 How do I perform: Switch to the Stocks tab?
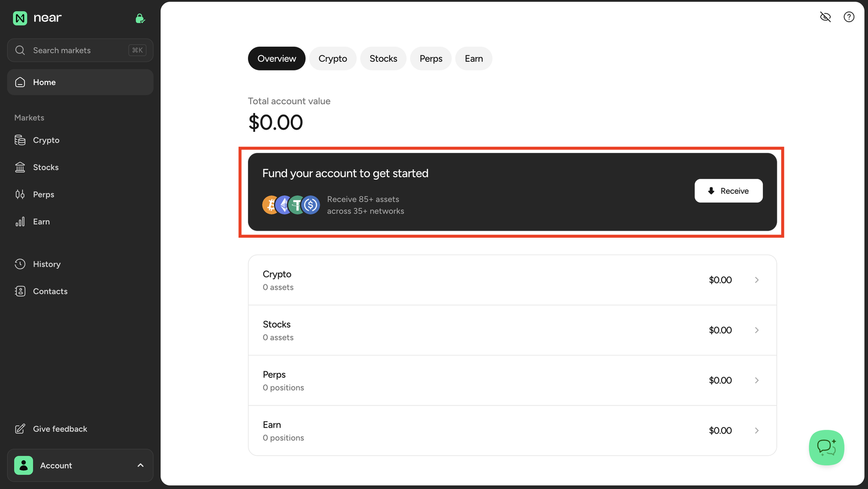point(383,59)
